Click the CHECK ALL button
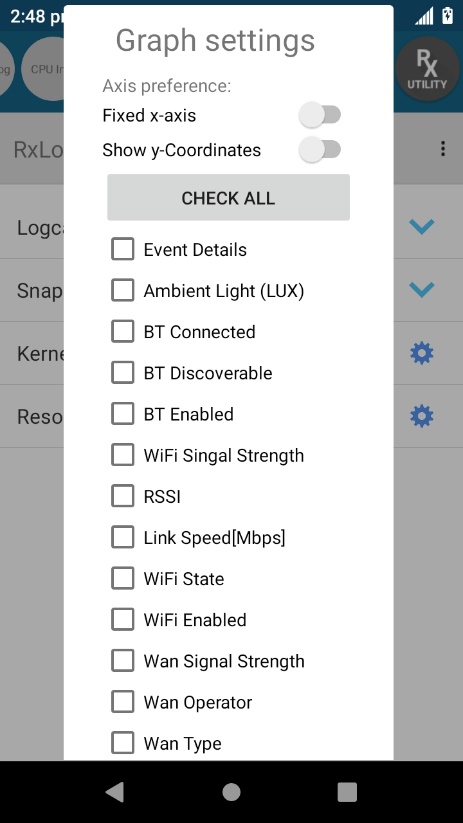This screenshot has height=823, width=463. pyautogui.click(x=228, y=197)
